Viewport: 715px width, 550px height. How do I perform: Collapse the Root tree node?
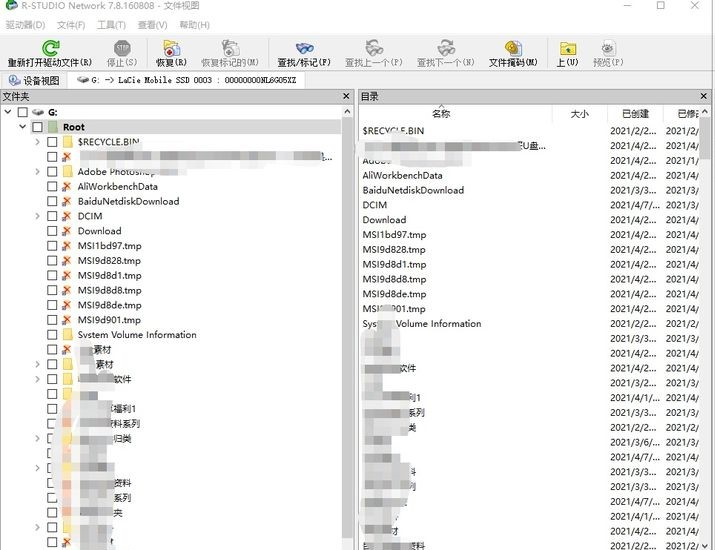pos(22,127)
